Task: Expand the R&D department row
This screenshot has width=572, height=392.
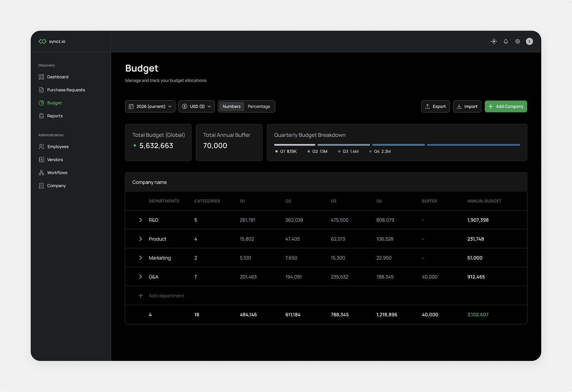Action: point(140,220)
